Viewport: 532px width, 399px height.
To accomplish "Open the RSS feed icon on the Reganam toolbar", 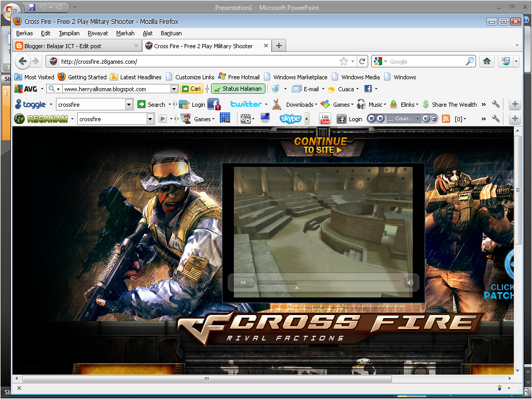I will (446, 119).
